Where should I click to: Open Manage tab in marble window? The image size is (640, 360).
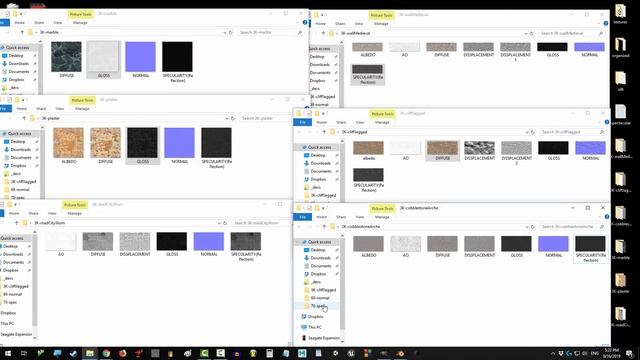pyautogui.click(x=80, y=23)
